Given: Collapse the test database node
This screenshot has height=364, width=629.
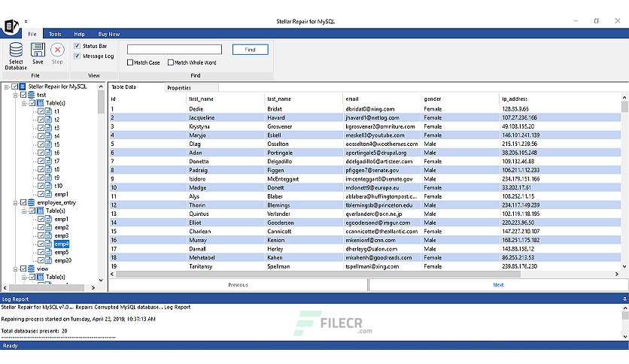Looking at the screenshot, I should (x=15, y=95).
